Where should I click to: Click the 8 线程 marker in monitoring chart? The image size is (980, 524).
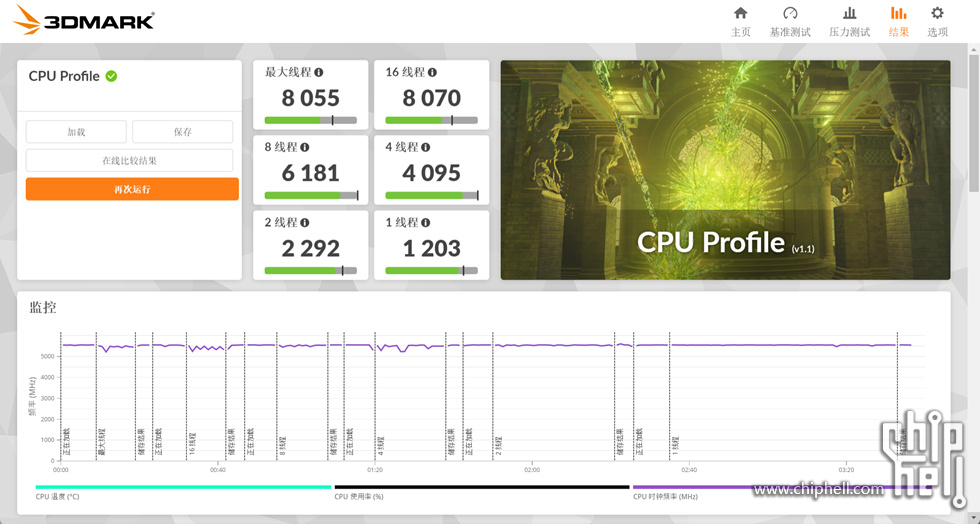pos(282,445)
